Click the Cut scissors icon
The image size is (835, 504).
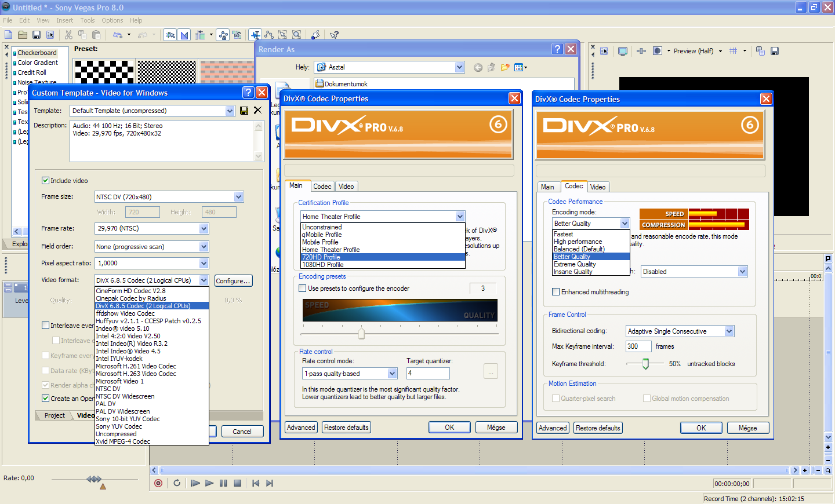point(68,35)
